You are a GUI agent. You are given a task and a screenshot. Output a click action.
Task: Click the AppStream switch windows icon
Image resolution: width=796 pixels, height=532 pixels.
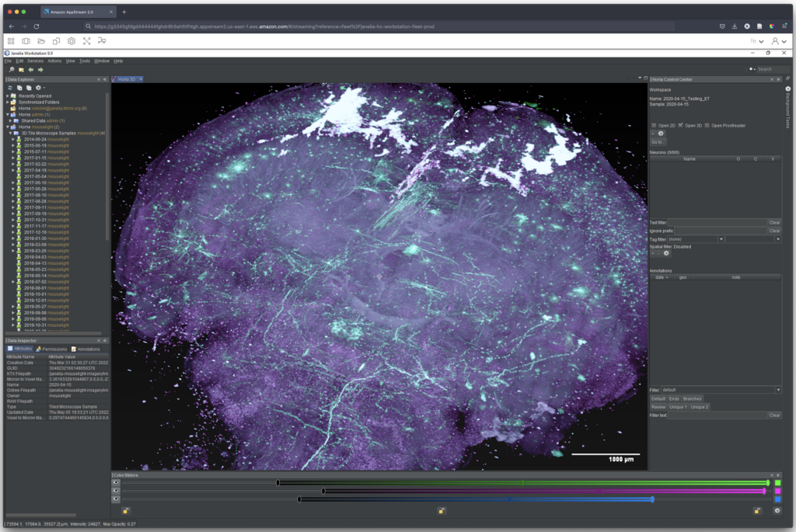[26, 41]
